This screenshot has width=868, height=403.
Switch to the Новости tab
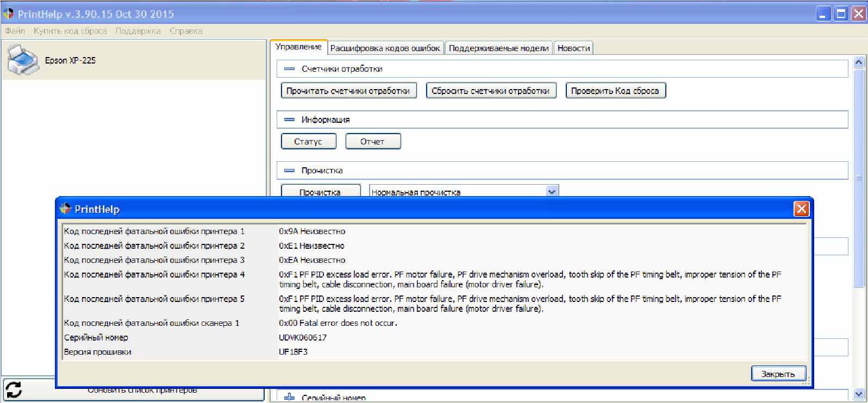click(573, 48)
